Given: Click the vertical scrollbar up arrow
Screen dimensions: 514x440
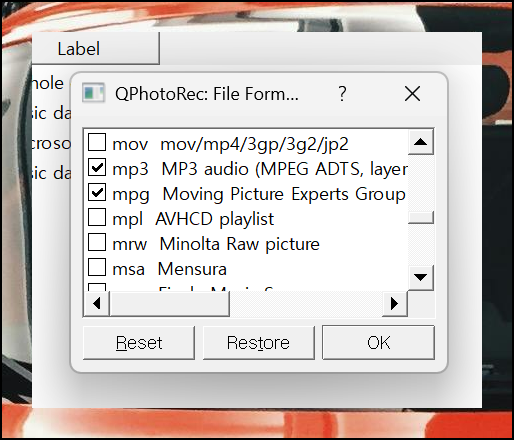Looking at the screenshot, I should click(x=421, y=142).
